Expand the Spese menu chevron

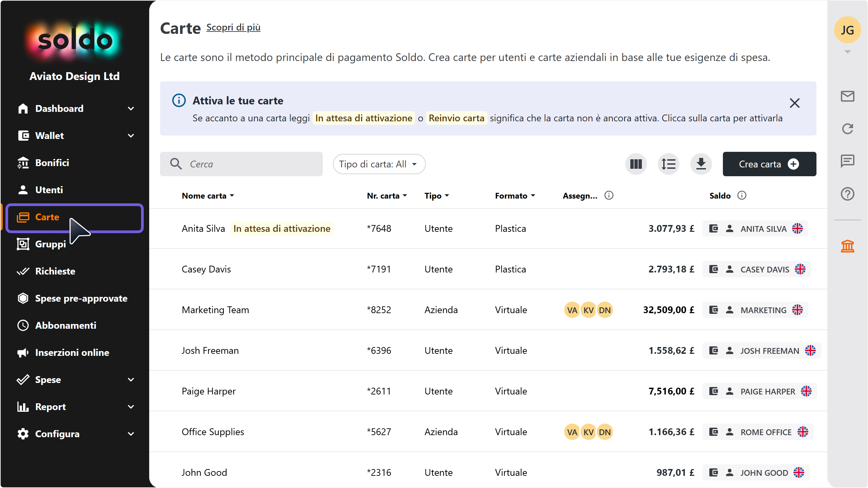[x=131, y=380]
